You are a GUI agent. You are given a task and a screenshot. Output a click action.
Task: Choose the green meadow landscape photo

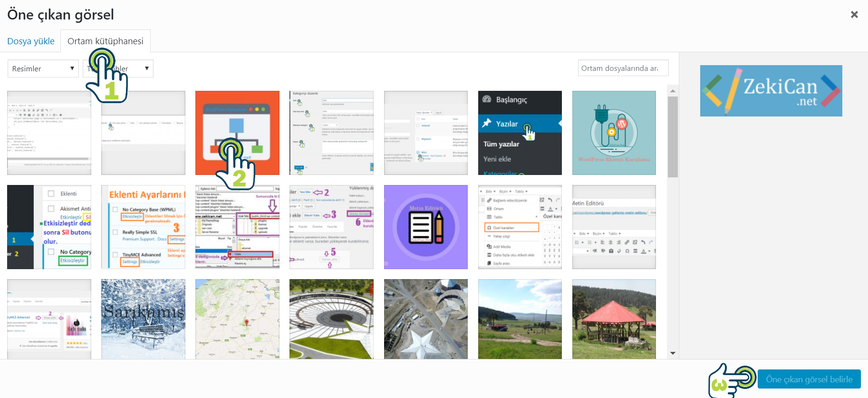tap(520, 319)
